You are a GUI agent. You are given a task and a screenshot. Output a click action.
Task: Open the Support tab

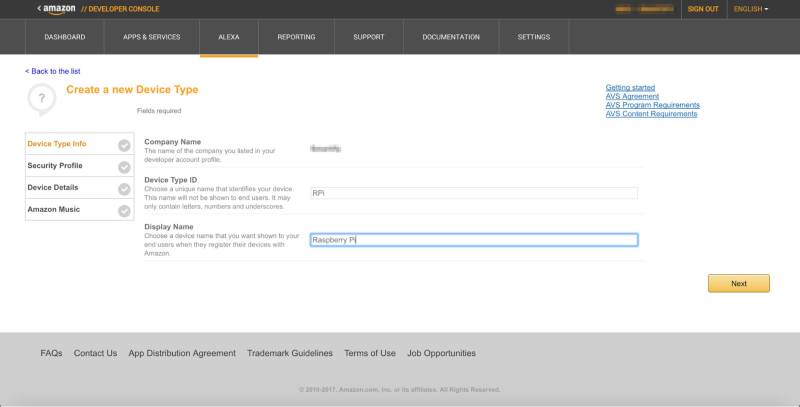pyautogui.click(x=369, y=37)
